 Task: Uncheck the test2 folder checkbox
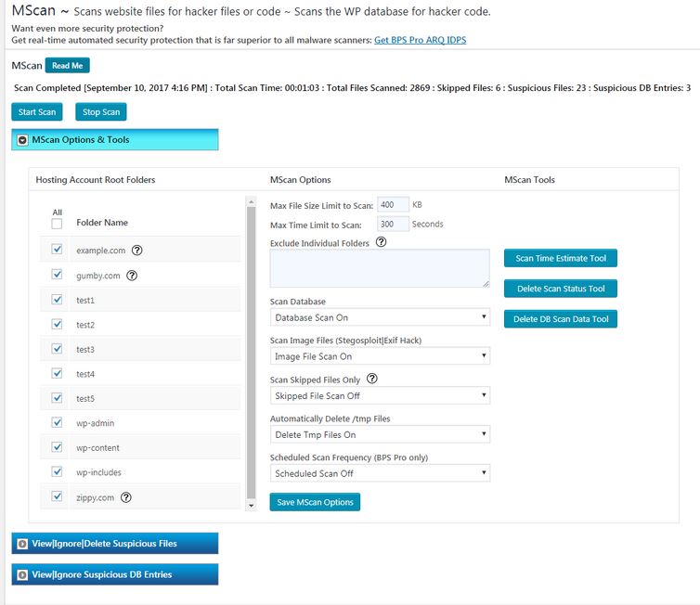(x=57, y=324)
